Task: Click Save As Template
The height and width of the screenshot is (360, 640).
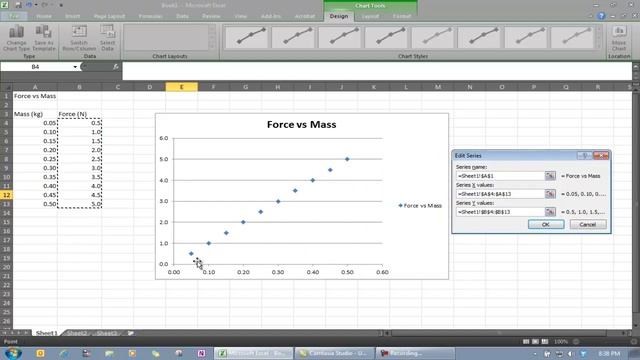Action: pos(44,38)
